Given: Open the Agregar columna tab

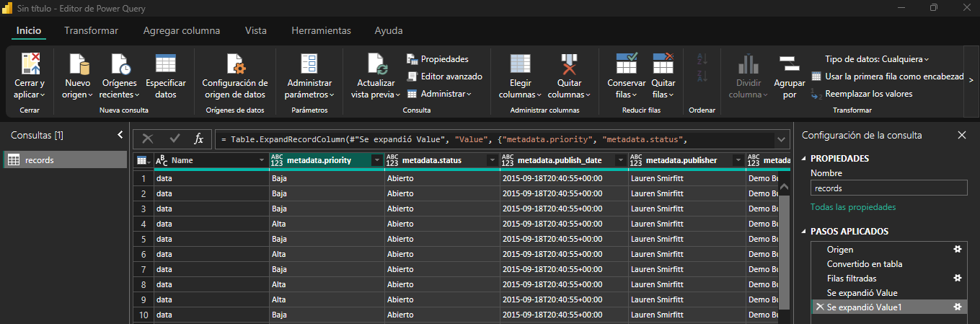Looking at the screenshot, I should tap(182, 30).
